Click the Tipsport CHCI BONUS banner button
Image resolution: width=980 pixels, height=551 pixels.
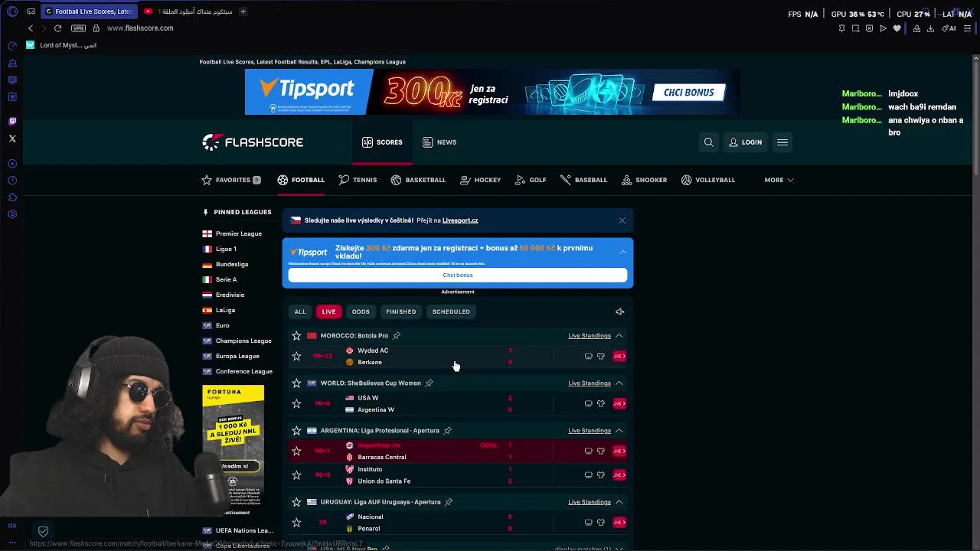(x=688, y=93)
